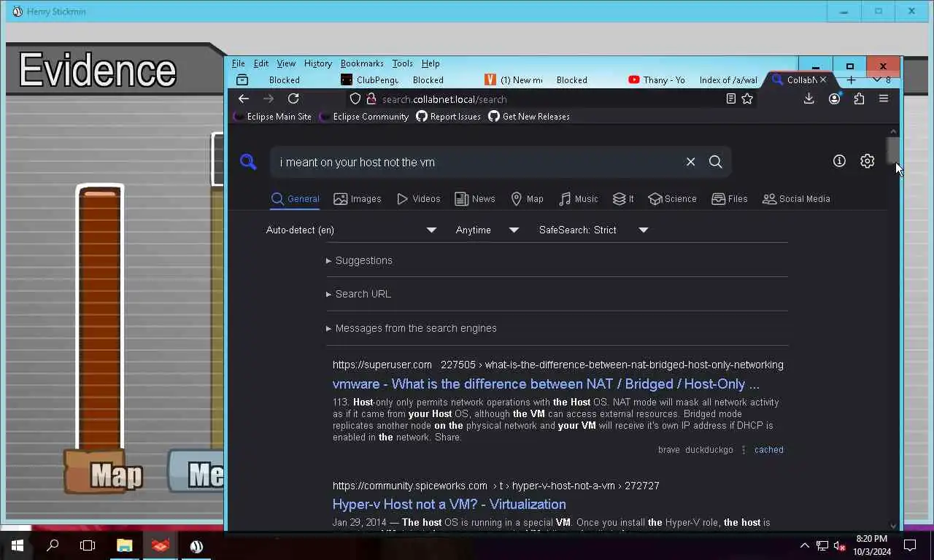This screenshot has width=934, height=560.
Task: Switch to the Images category
Action: coord(357,198)
